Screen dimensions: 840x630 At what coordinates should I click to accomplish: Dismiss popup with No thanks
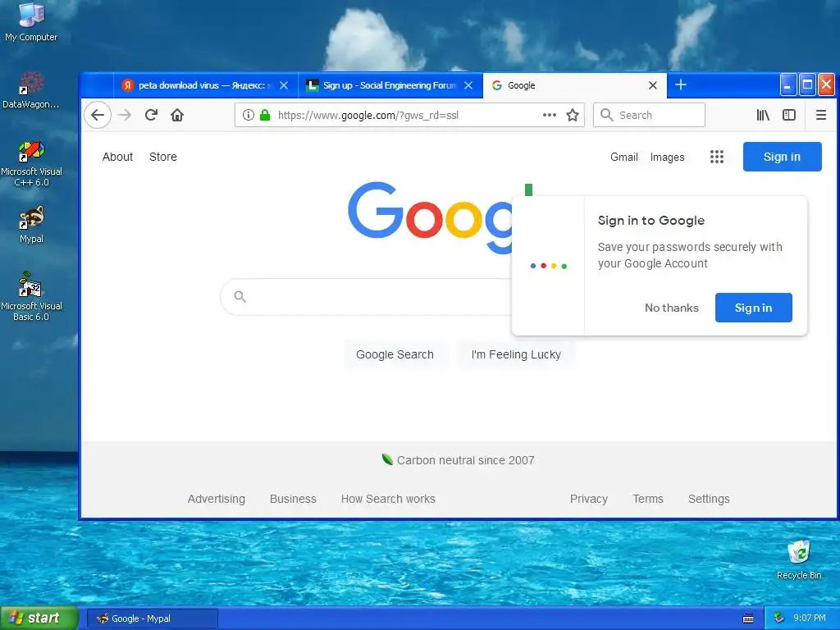(x=671, y=308)
